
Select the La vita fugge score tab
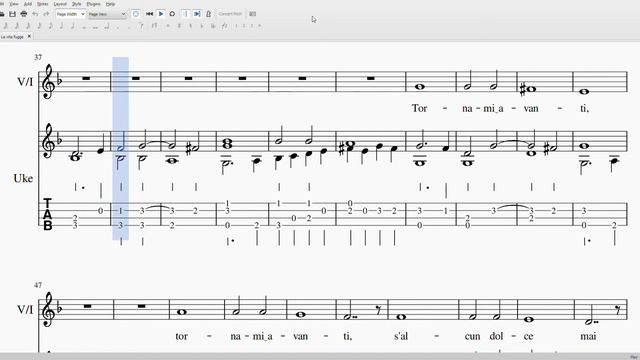(x=12, y=37)
